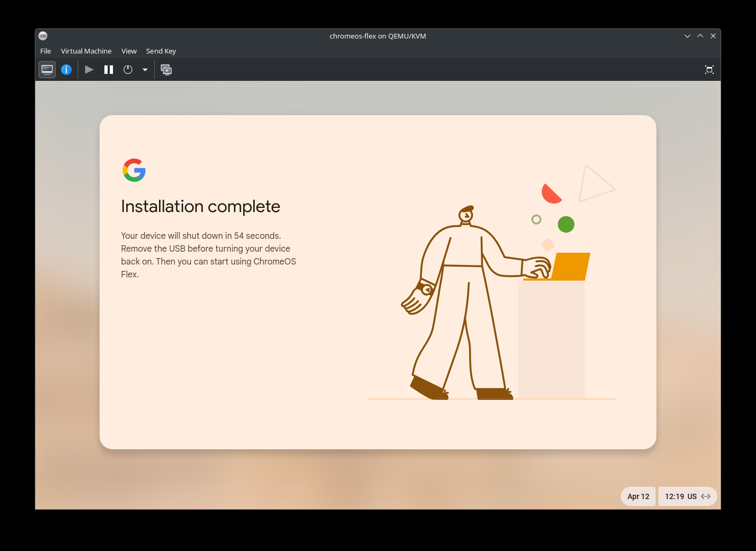756x551 pixels.
Task: Open the File menu
Action: (46, 51)
